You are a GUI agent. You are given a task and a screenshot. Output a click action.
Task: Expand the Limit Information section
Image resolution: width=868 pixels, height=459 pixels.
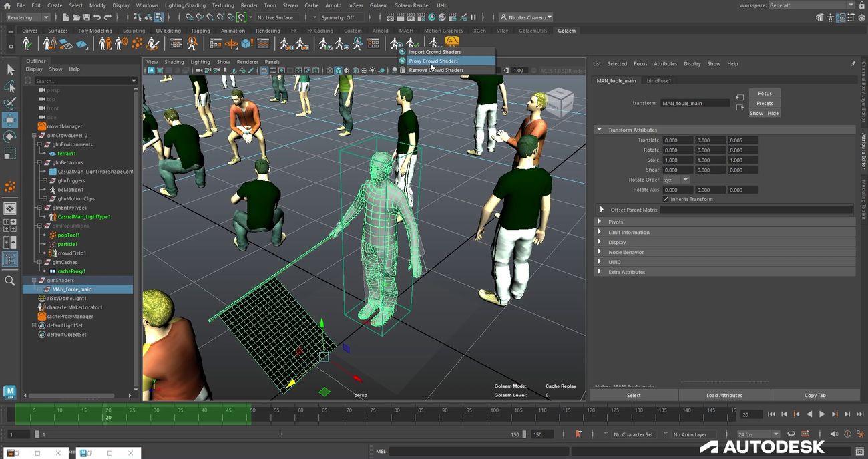[x=599, y=232]
